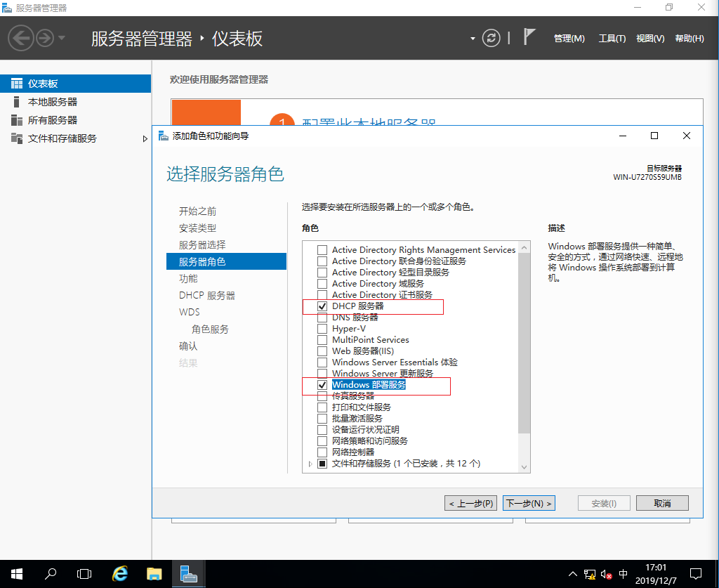Go to 确认 wizard step
Image resolution: width=719 pixels, height=588 pixels.
pyautogui.click(x=188, y=346)
